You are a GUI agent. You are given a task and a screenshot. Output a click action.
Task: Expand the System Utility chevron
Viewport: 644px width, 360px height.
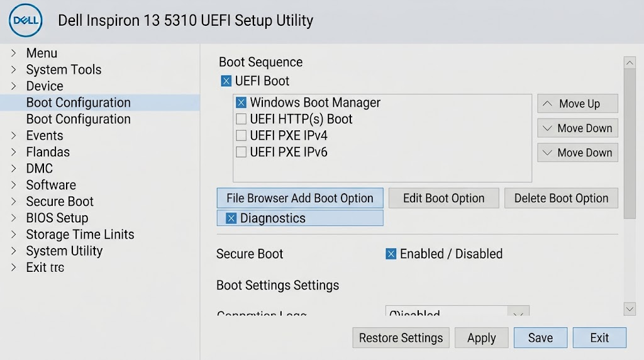14,250
